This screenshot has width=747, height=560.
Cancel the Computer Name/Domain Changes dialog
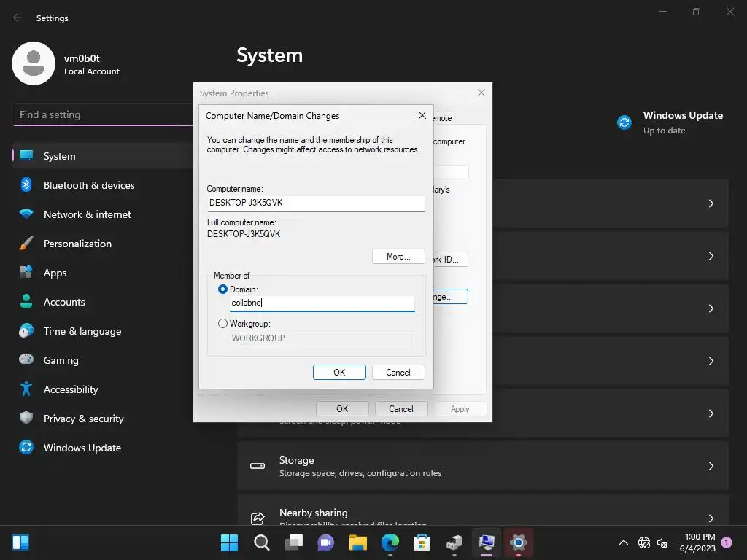pyautogui.click(x=398, y=373)
